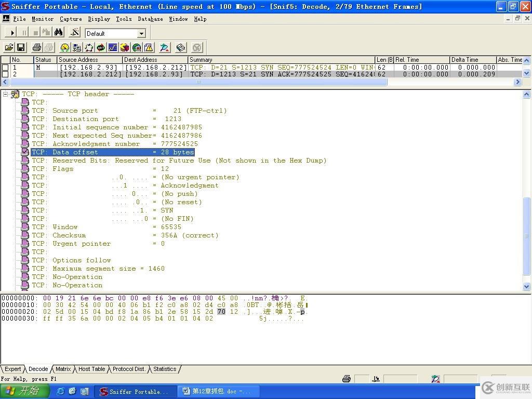Open the File menu

[x=19, y=19]
